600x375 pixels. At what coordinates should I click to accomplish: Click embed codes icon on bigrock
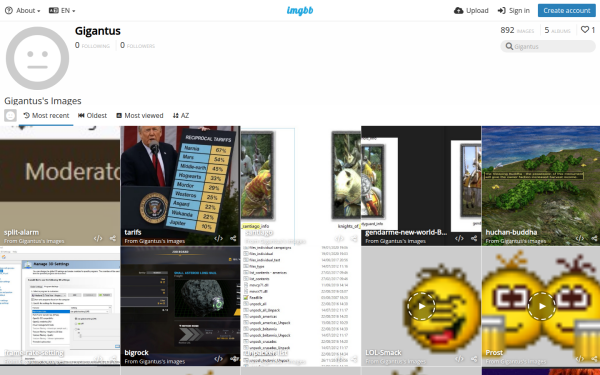(218, 359)
